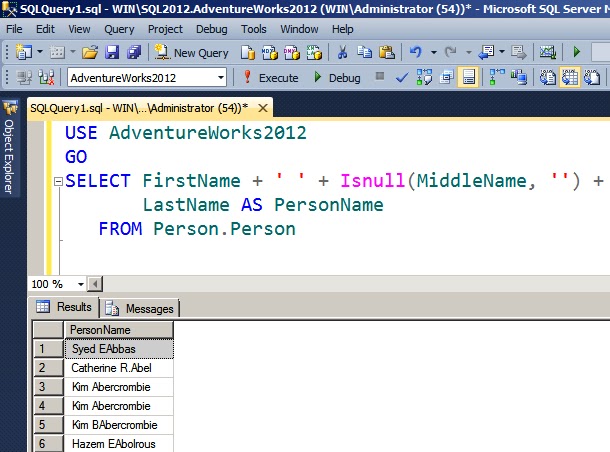Open the Activity Monitor icon
This screenshot has height=452, width=610.
click(547, 52)
